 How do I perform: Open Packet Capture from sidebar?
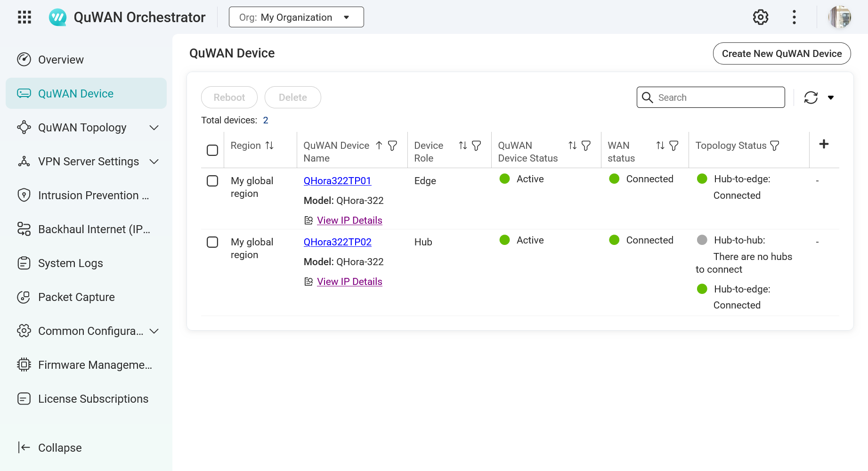pos(76,297)
